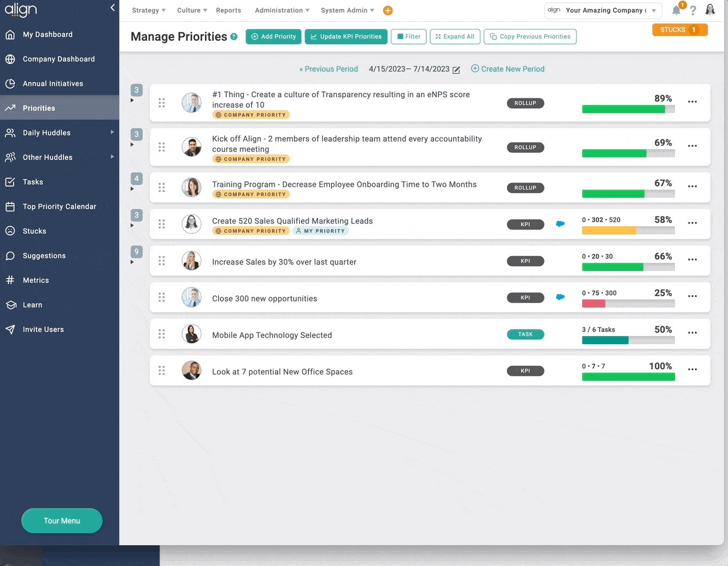The image size is (728, 566).
Task: Click the ROLLUP badge on Training Program row
Action: 525,187
